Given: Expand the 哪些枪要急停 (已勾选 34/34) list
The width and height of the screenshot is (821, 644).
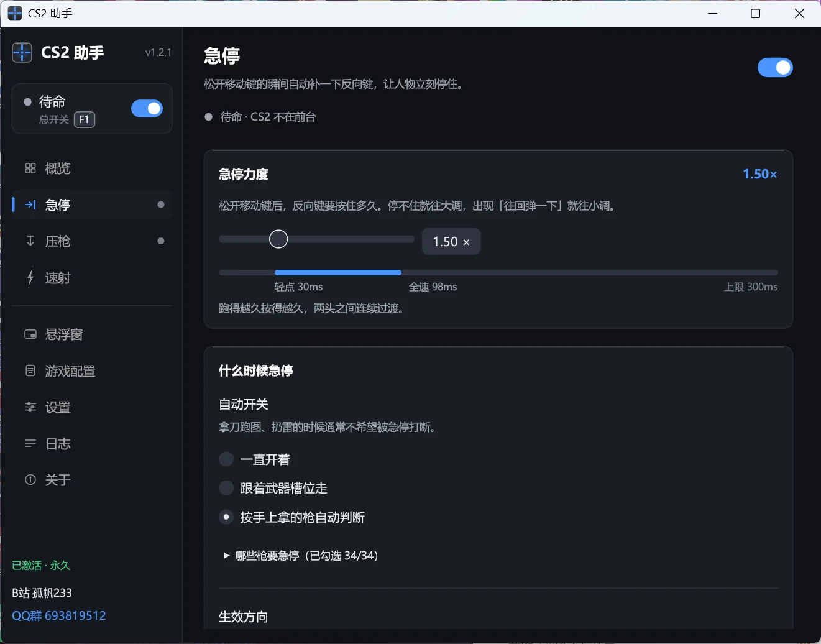Looking at the screenshot, I should click(301, 556).
